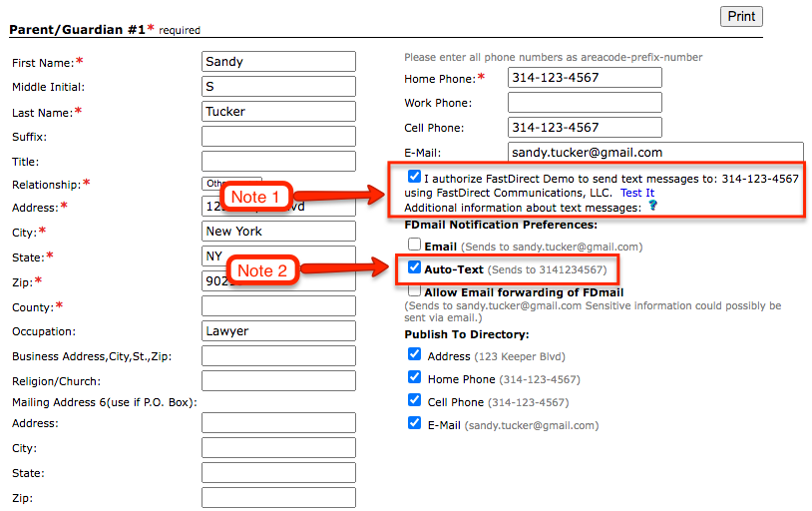The image size is (812, 511).
Task: Enable Allow Email forwarding of FDmail
Action: point(414,291)
